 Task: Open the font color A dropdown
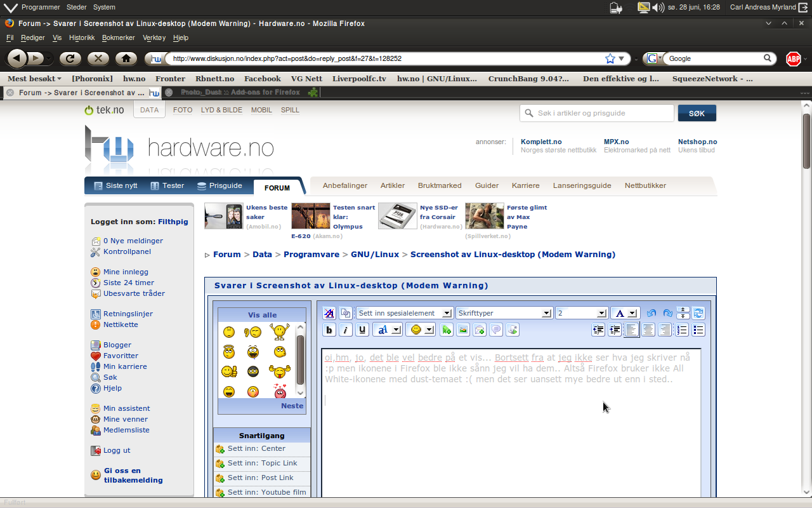pos(625,313)
